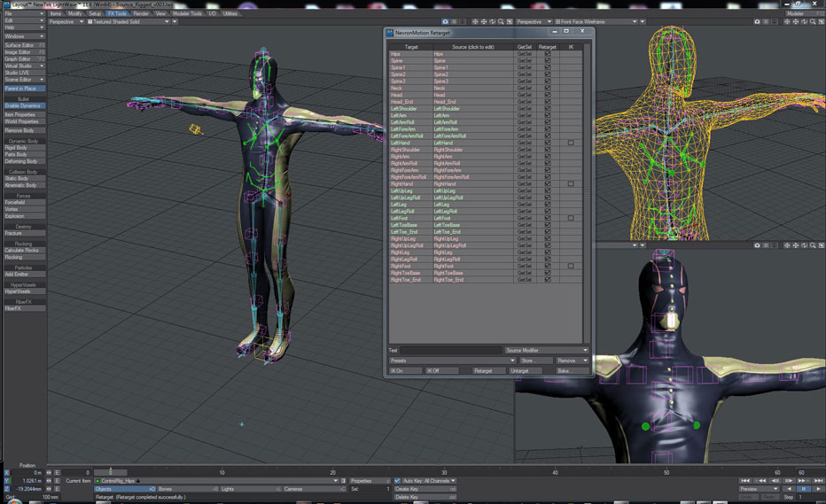
Task: Jump to first frame in transport controls
Action: [745, 480]
